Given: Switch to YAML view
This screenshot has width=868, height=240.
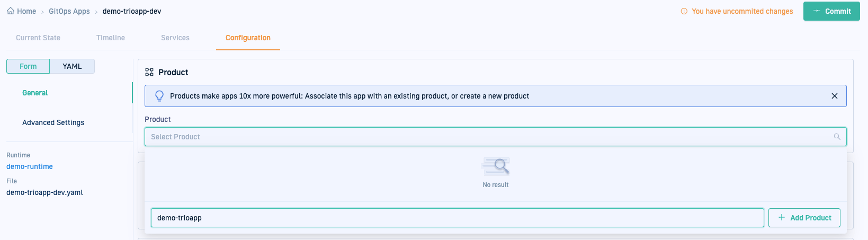Looking at the screenshot, I should click(72, 66).
